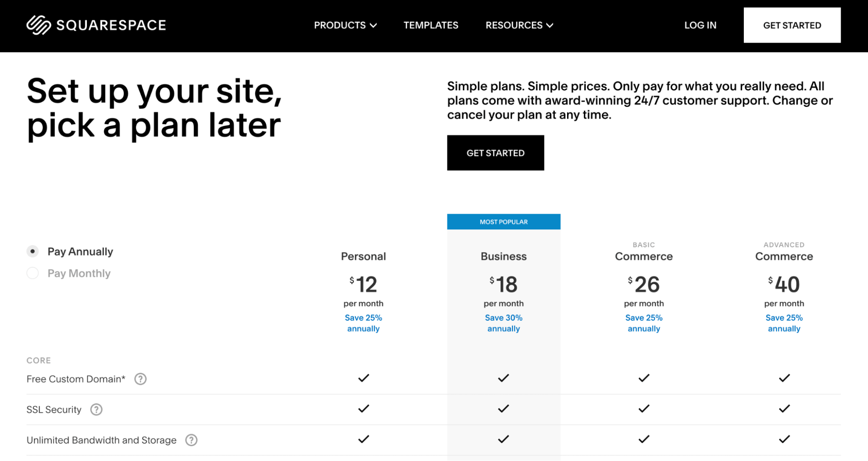Click Basic Commerce Free Custom Domain checkmark
868x461 pixels.
[x=644, y=378]
